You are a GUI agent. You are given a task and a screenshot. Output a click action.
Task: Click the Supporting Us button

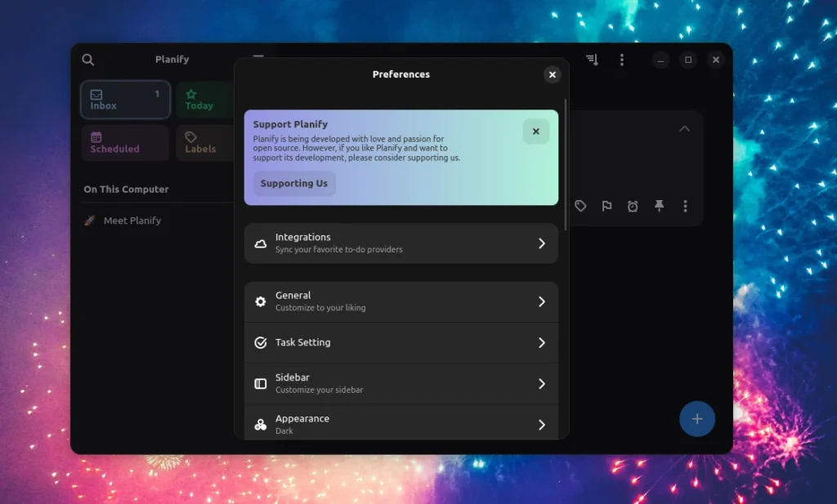[x=294, y=184]
